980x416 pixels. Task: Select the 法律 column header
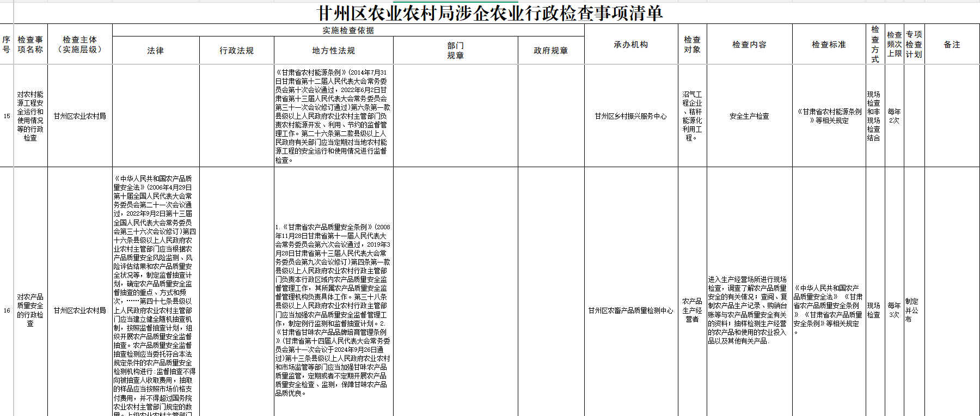pyautogui.click(x=156, y=51)
